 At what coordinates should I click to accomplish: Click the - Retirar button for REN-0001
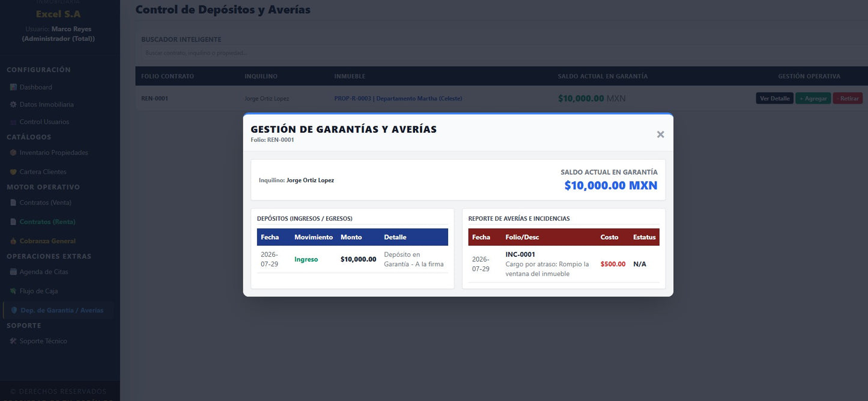point(848,99)
